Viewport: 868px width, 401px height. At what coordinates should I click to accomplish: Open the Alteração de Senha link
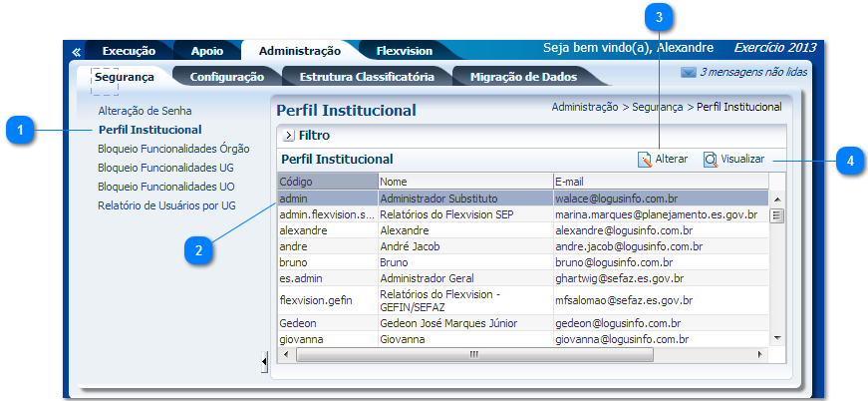coord(145,111)
